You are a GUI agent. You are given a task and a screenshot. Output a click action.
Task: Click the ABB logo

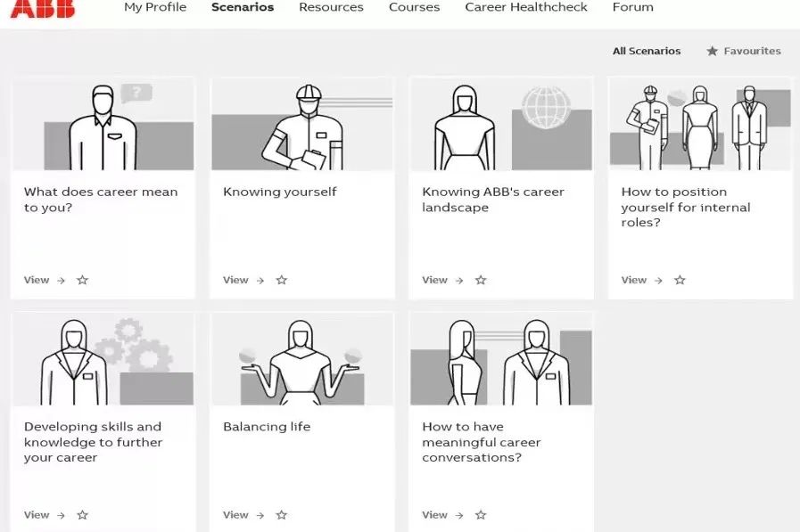click(43, 9)
